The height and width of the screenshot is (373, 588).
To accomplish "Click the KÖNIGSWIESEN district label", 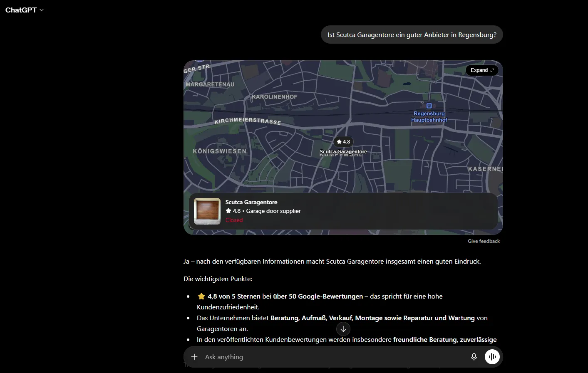I will coord(220,151).
